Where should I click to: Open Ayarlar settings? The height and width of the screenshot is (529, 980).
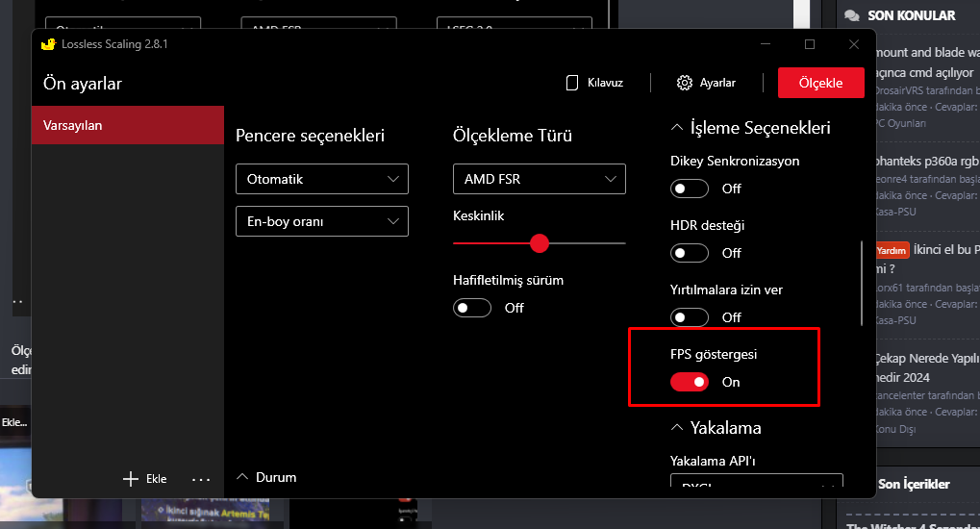pyautogui.click(x=706, y=83)
